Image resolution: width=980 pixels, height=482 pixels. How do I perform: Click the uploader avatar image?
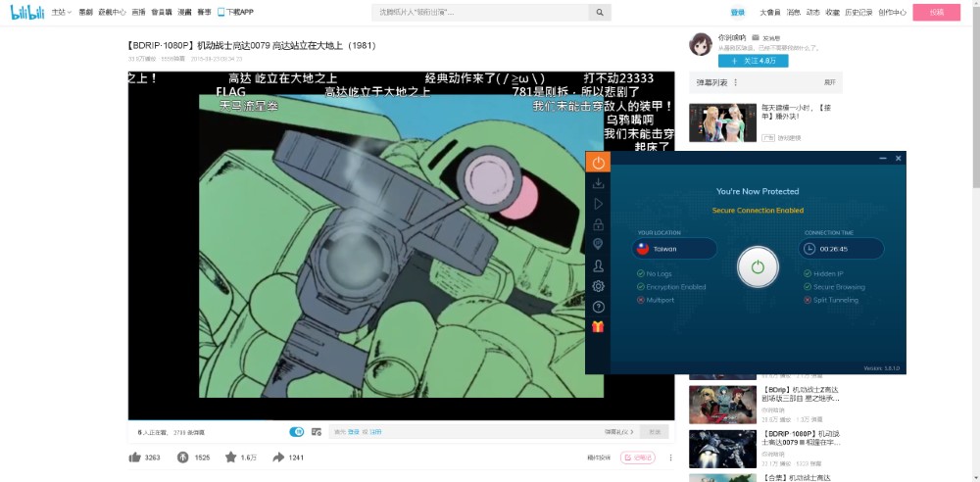click(x=701, y=44)
